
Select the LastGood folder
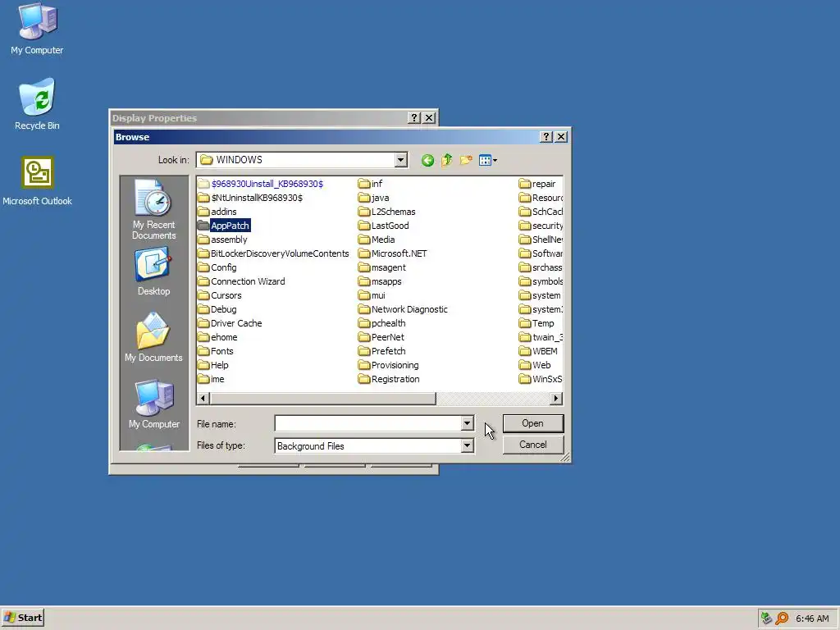click(384, 226)
